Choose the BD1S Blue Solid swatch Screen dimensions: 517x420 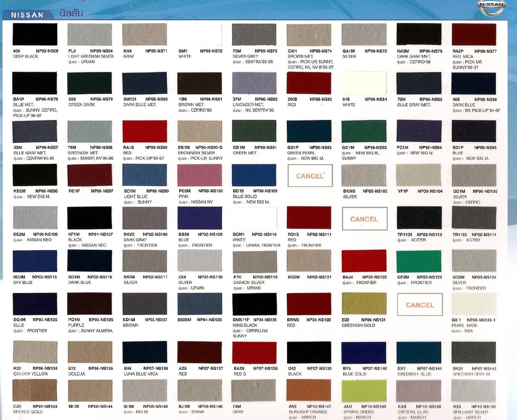pos(254,175)
